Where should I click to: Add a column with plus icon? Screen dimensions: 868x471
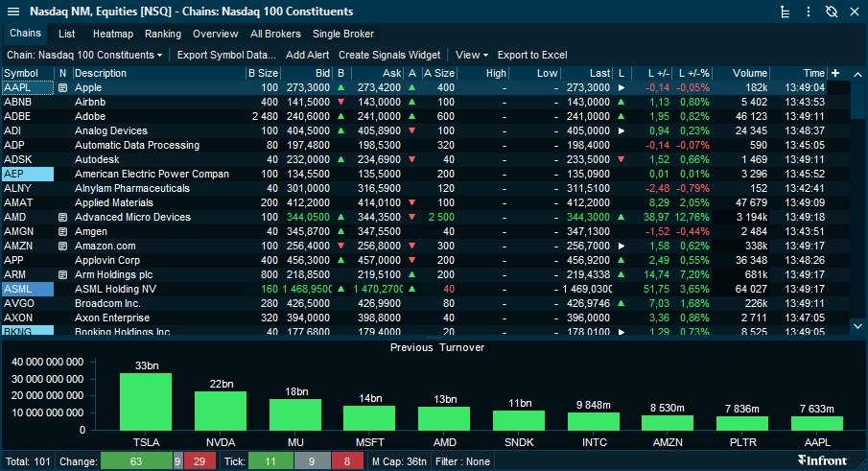click(x=835, y=73)
